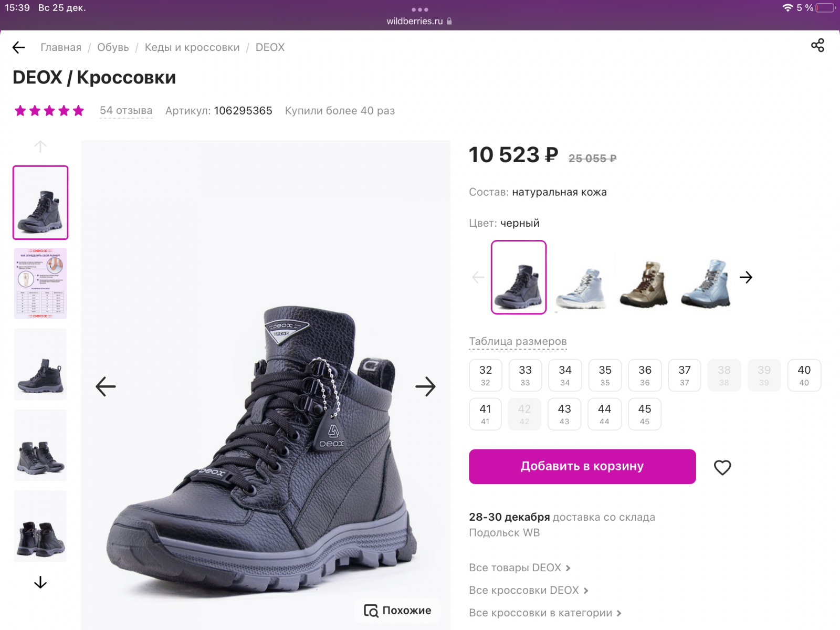Screen dimensions: 840x630
Task: Expand Все кроссовки DEOX link
Action: pos(529,590)
